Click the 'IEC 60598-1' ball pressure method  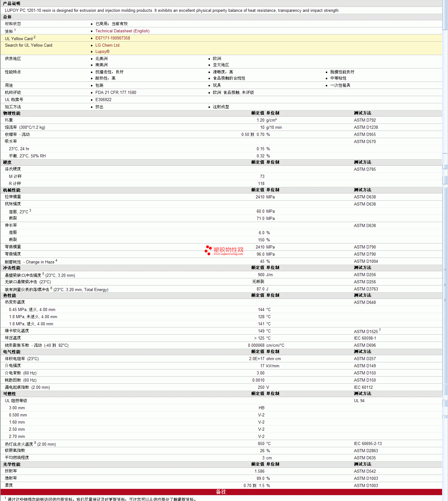point(365,338)
